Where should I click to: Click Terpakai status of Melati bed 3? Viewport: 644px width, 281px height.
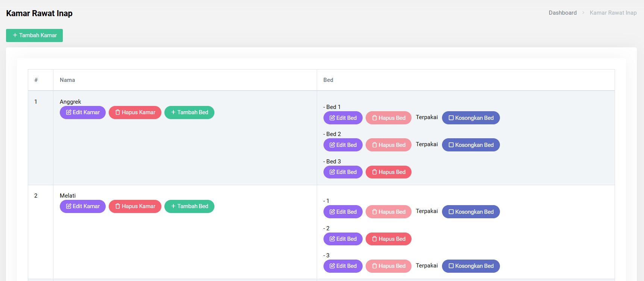point(427,266)
